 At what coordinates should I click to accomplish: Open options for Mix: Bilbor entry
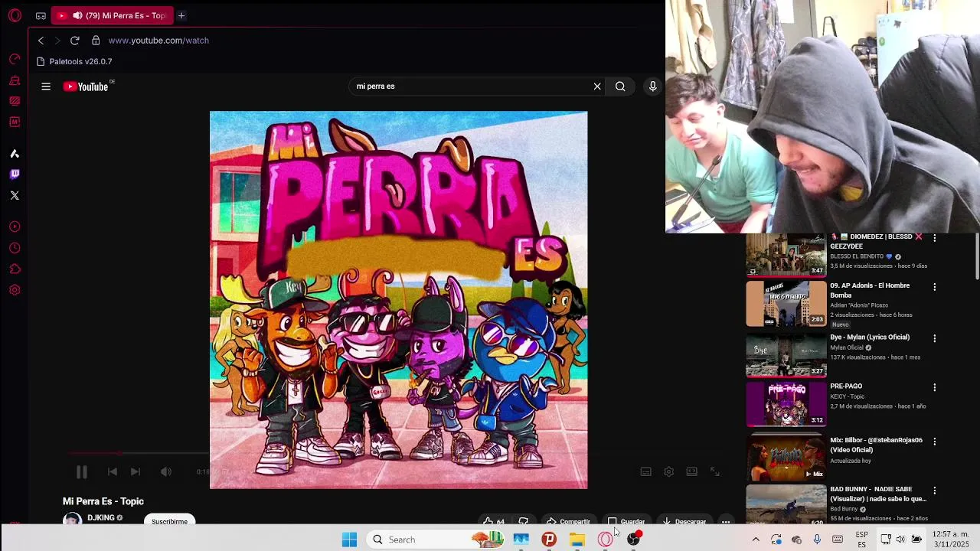click(x=934, y=442)
